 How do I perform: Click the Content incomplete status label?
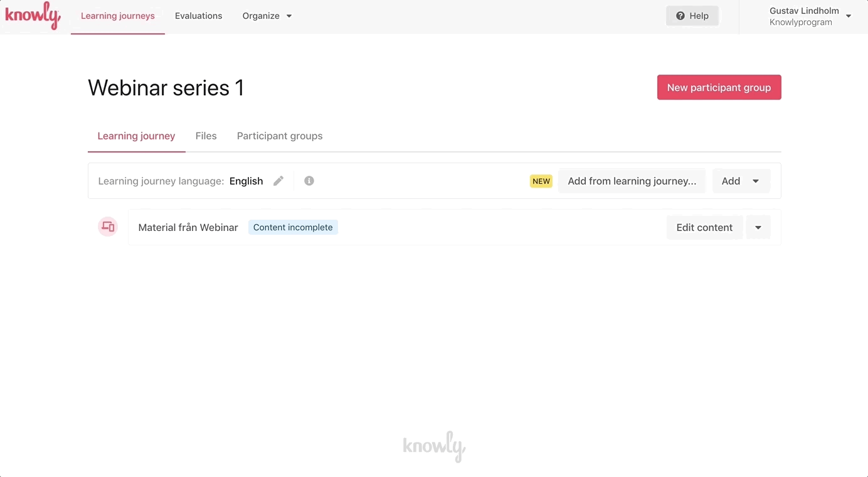tap(293, 227)
